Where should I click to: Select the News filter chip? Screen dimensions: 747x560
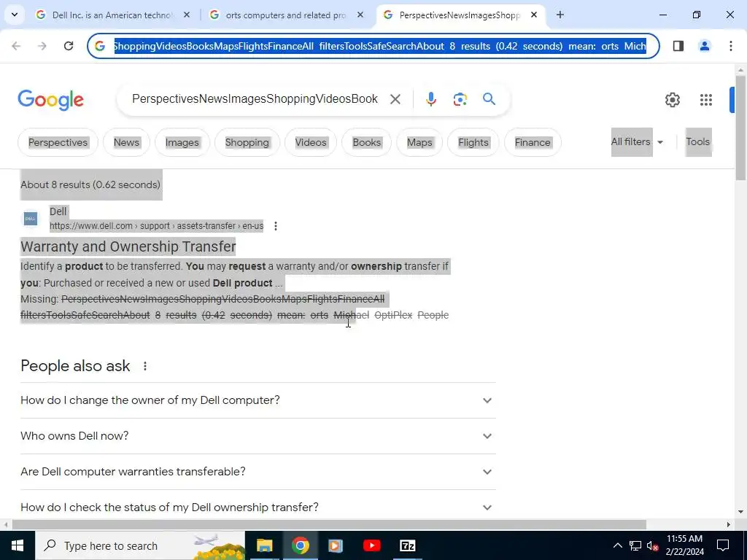[x=126, y=142]
